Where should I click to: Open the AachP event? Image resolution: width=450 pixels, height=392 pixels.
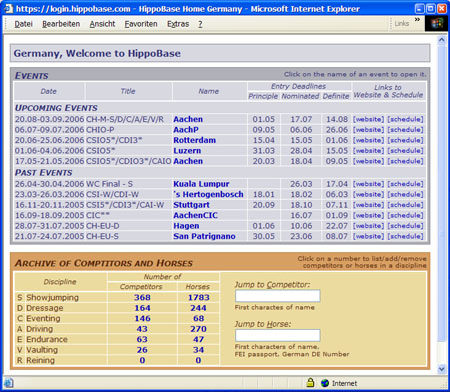click(x=186, y=130)
